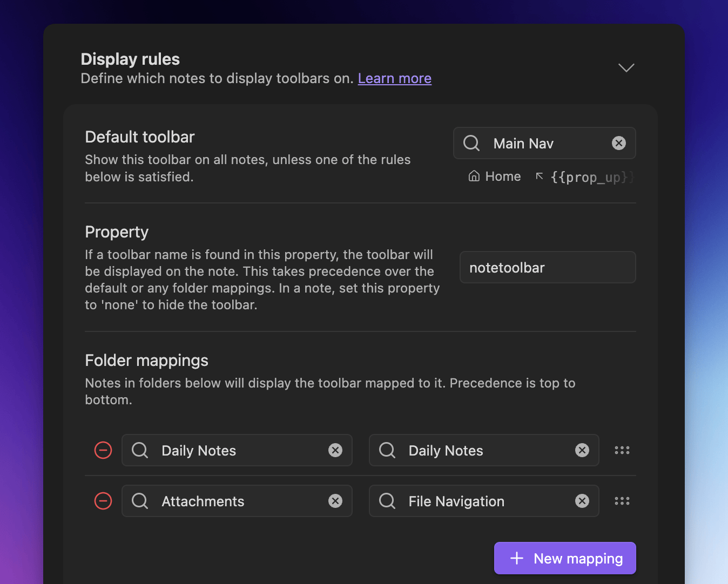Click the Main Nav default toolbar search field
728x584 pixels.
coord(544,143)
